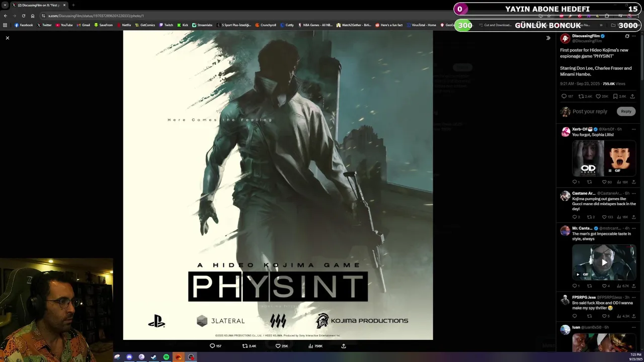Open a new browser tab
This screenshot has height=362, width=644.
tap(73, 5)
